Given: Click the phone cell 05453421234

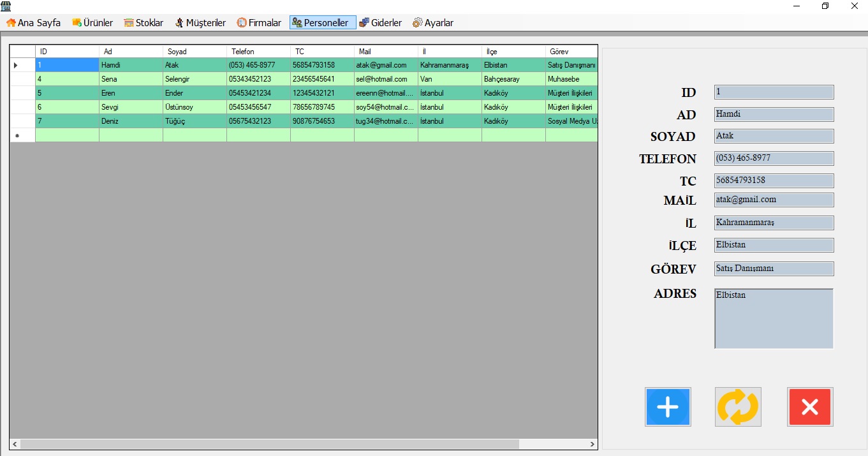Looking at the screenshot, I should tap(258, 93).
